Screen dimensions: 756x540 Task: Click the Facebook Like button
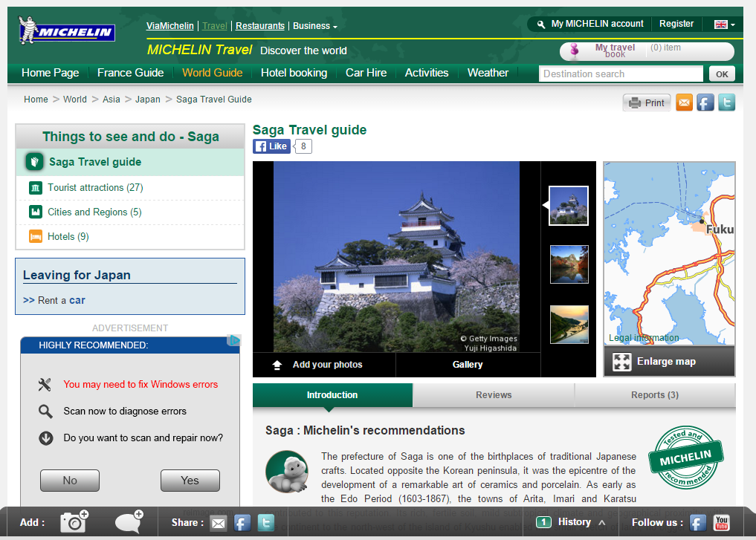pos(271,146)
